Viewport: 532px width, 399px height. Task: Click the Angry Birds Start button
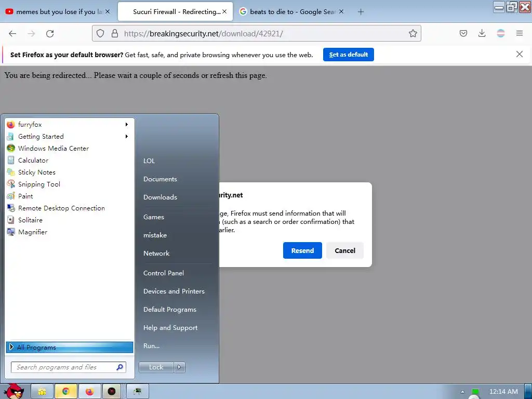(x=14, y=391)
